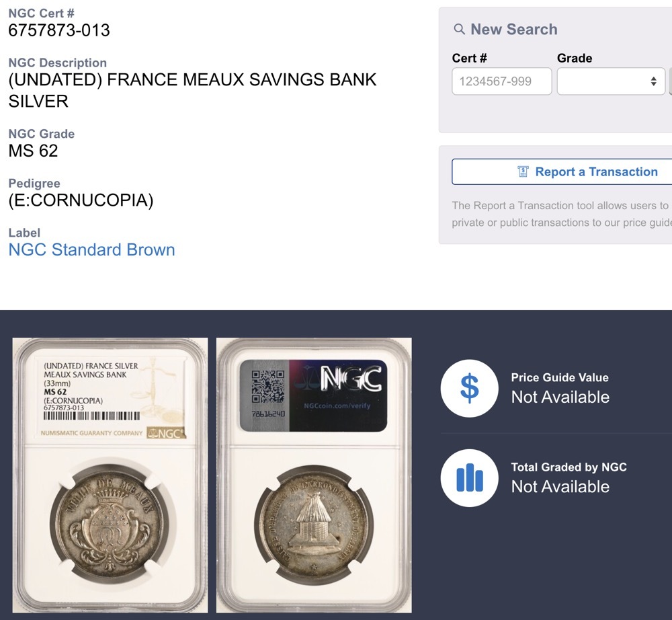672x620 pixels.
Task: Open the obverse slab image thumbnail
Action: pyautogui.click(x=110, y=475)
